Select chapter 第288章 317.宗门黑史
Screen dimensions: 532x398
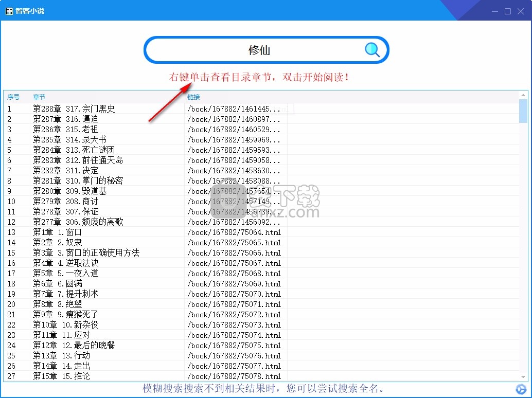tap(74, 108)
